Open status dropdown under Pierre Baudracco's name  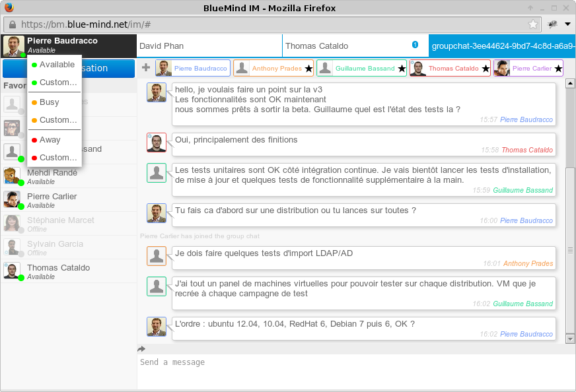point(42,50)
